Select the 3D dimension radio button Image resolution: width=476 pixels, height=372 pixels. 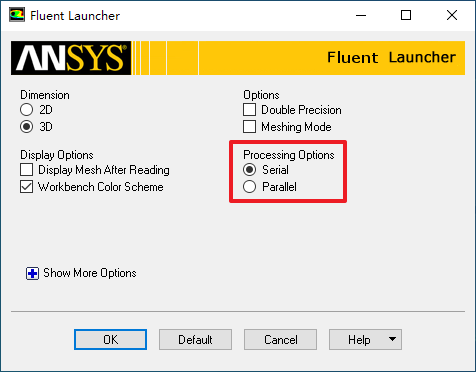[x=26, y=127]
